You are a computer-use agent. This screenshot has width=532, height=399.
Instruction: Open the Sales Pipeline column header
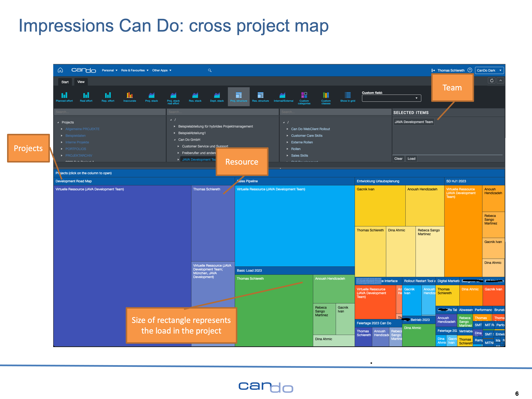(295, 181)
